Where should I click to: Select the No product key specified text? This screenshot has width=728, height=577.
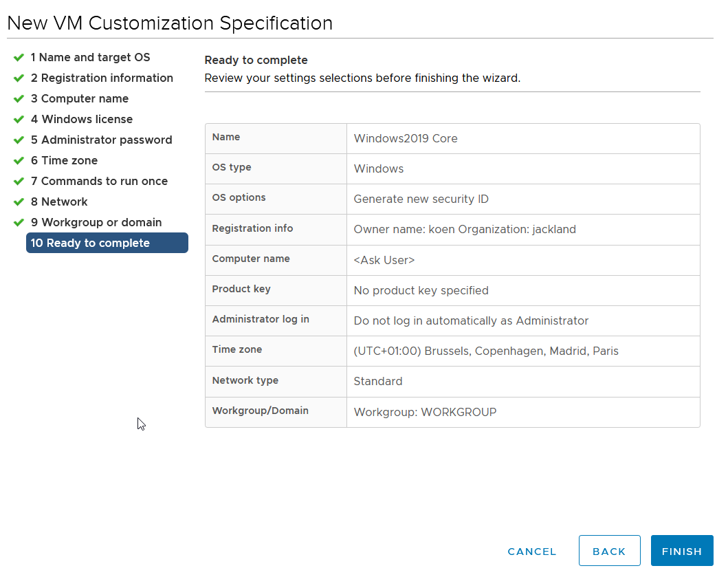(421, 290)
